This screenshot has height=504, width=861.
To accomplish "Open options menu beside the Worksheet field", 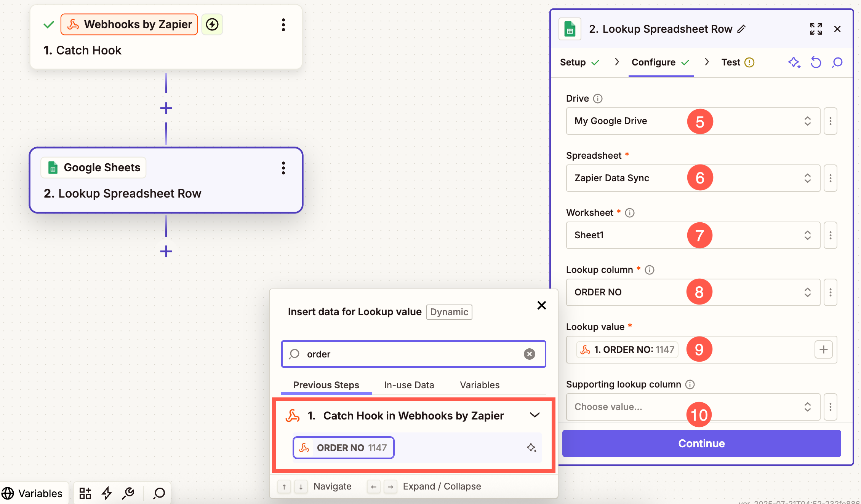I will click(830, 235).
